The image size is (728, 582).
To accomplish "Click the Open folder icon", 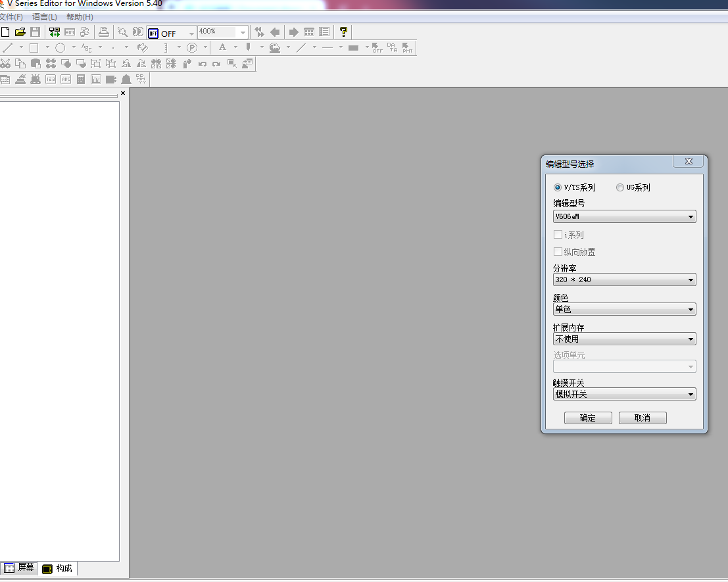I will [x=20, y=32].
